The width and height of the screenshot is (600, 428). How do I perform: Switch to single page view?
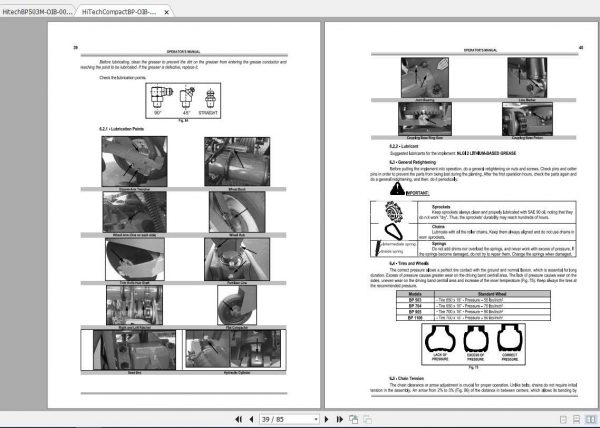point(563,420)
